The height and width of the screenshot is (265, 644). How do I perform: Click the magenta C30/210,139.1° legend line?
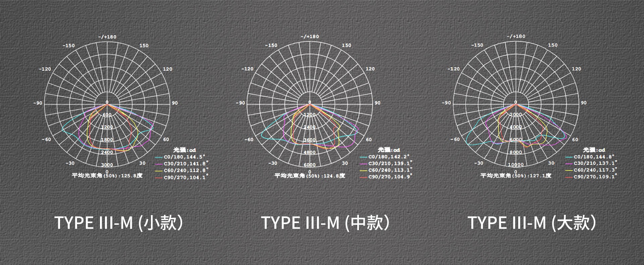pyautogui.click(x=364, y=163)
